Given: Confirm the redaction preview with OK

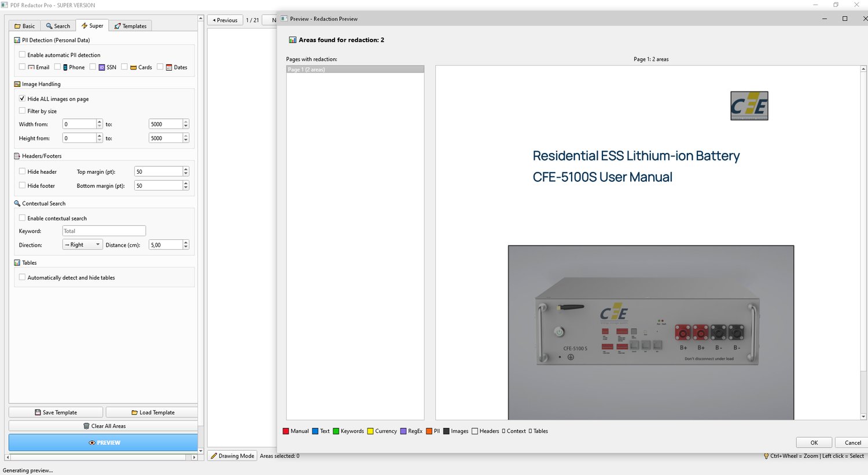Looking at the screenshot, I should coord(814,443).
